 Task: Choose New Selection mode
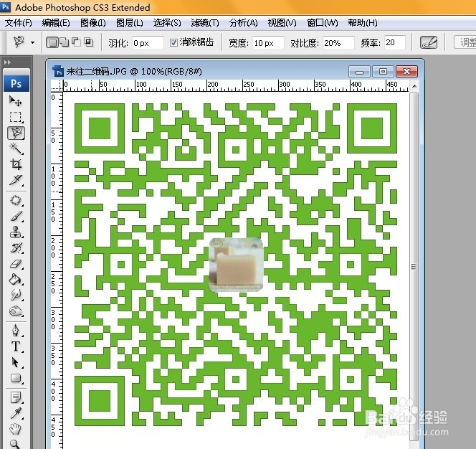(52, 42)
